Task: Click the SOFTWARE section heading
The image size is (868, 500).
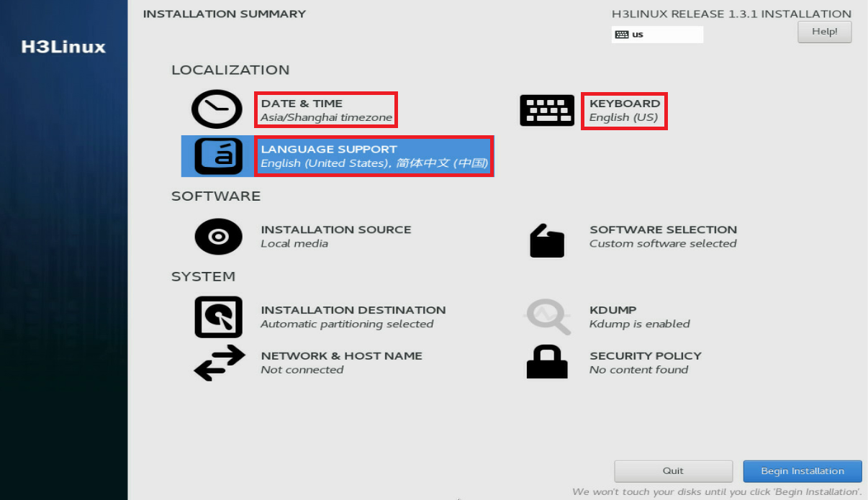Action: pos(216,196)
